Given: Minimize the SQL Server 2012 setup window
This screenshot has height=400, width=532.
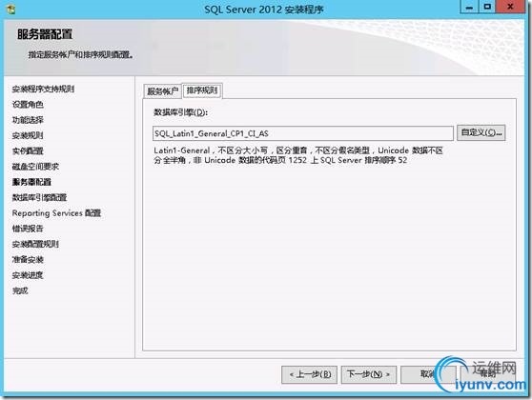Looking at the screenshot, I should [469, 7].
